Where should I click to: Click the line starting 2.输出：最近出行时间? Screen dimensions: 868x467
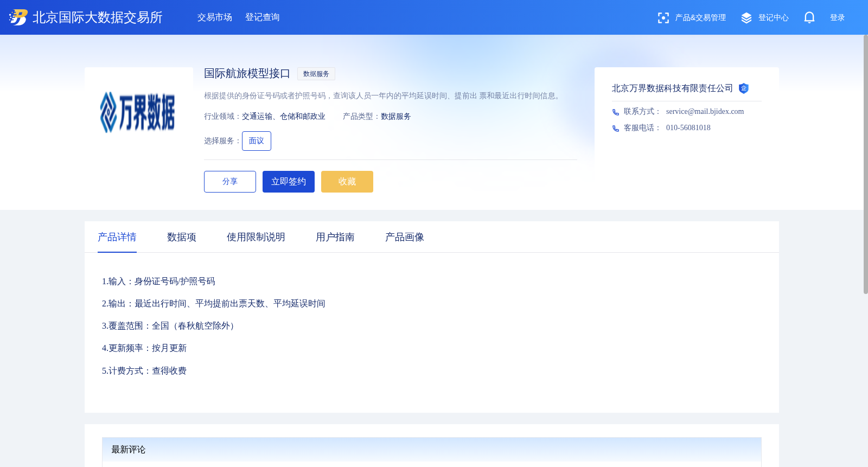pos(214,304)
